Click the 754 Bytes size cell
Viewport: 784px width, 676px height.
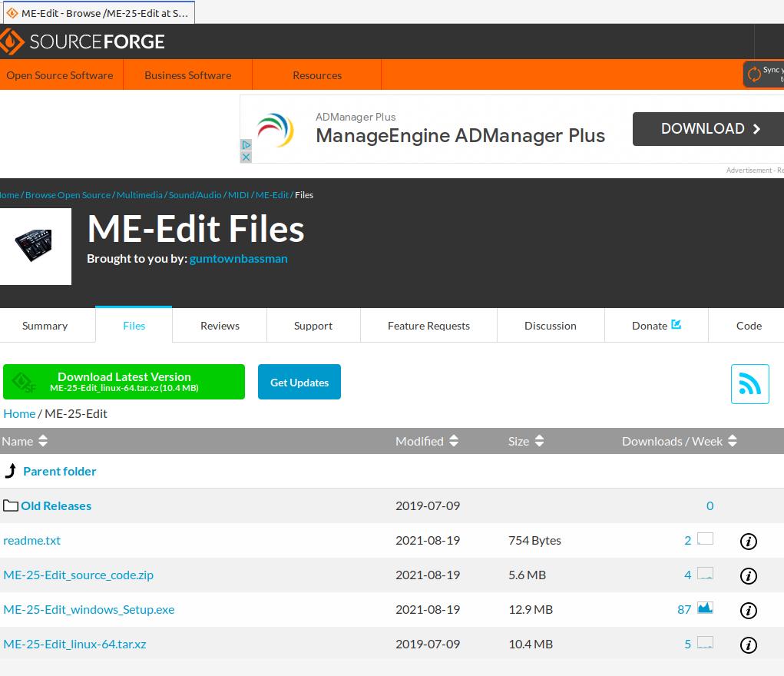click(534, 540)
